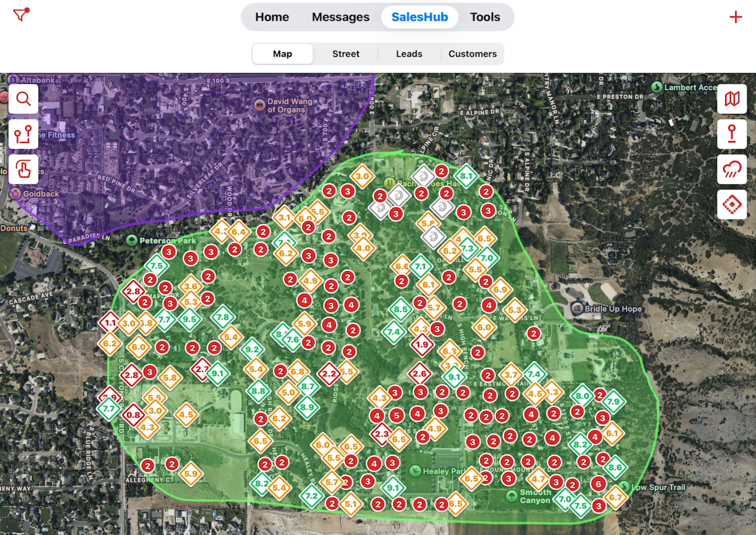The image size is (756, 535).
Task: Tap the red 6 cluster marker
Action: [x=598, y=484]
